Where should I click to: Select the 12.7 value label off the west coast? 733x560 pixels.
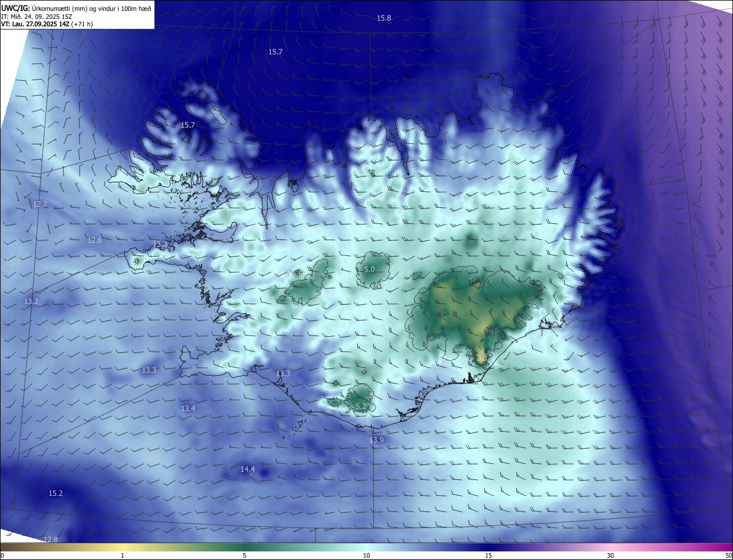[x=40, y=204]
